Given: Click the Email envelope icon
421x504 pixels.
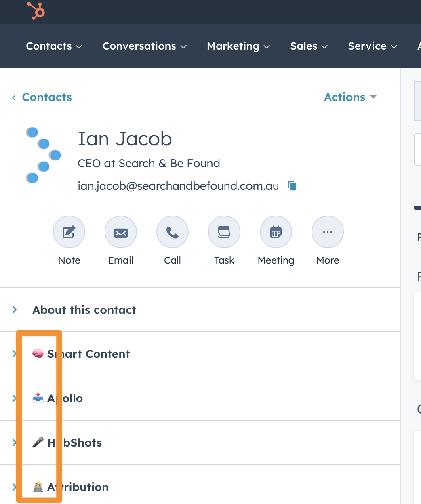Looking at the screenshot, I should (x=121, y=232).
